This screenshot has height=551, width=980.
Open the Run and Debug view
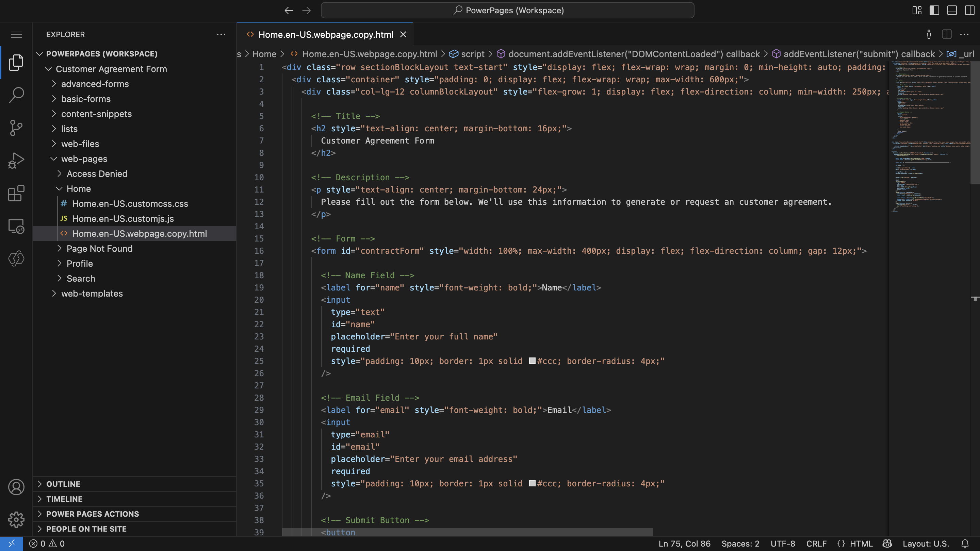(16, 160)
